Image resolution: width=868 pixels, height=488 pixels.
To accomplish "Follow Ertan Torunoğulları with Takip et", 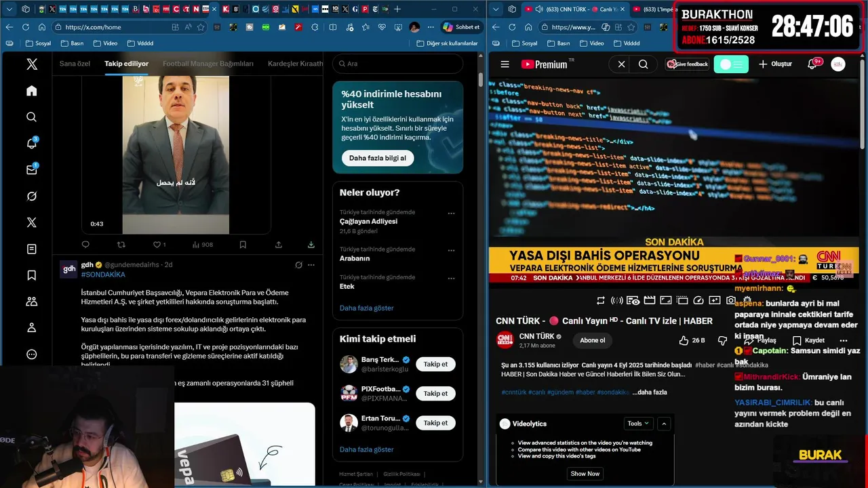I will [435, 422].
